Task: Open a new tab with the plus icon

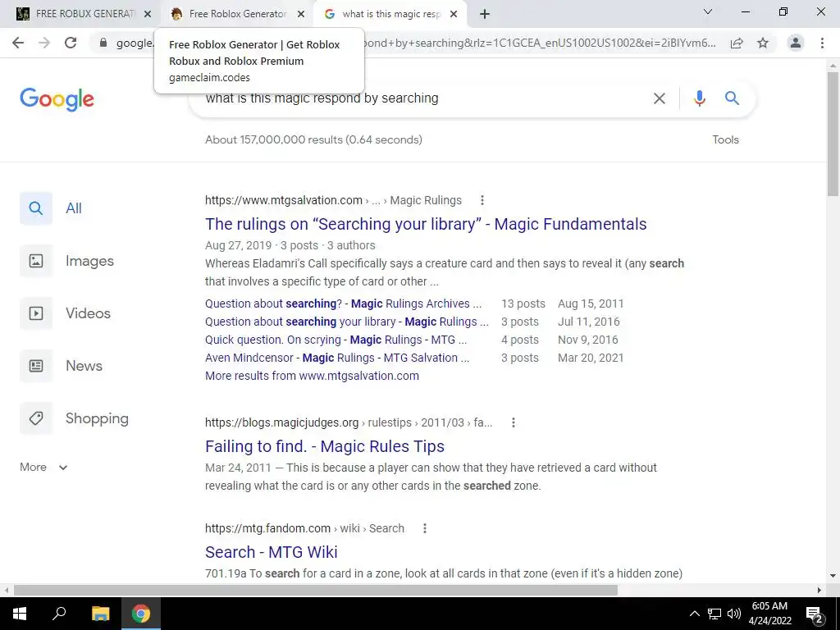Action: click(485, 15)
